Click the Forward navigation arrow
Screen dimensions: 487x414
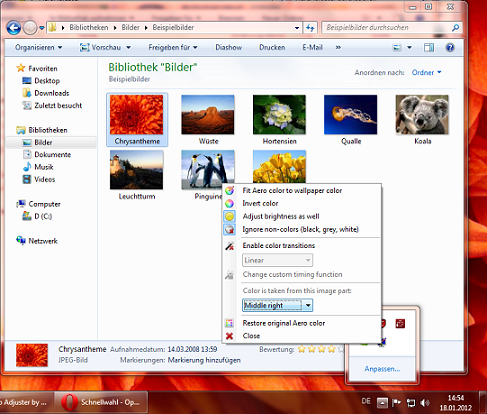(x=30, y=28)
